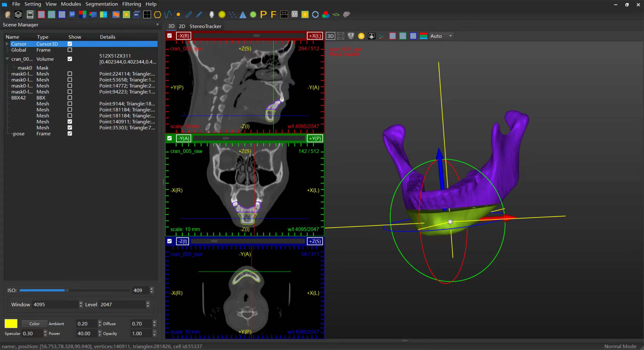Image resolution: width=644 pixels, height=350 pixels.
Task: Click the blue 3D view icon in the main toolbar
Action: click(72, 15)
